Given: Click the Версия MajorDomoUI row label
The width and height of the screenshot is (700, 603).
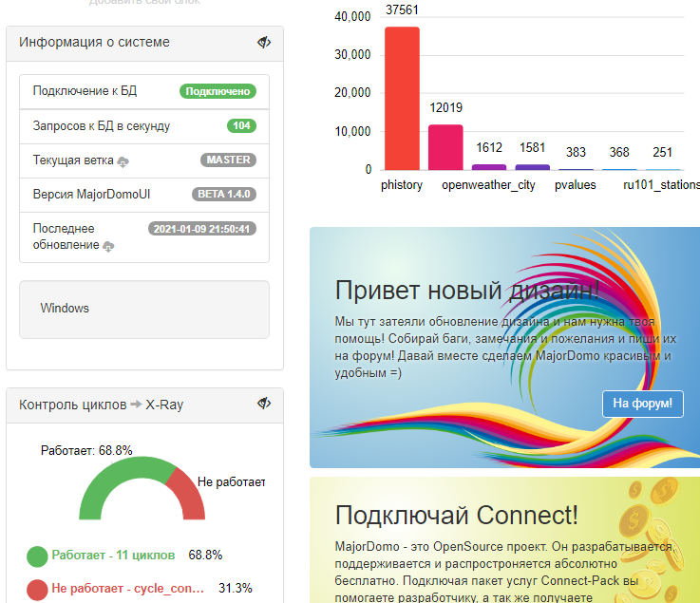Looking at the screenshot, I should 91,194.
